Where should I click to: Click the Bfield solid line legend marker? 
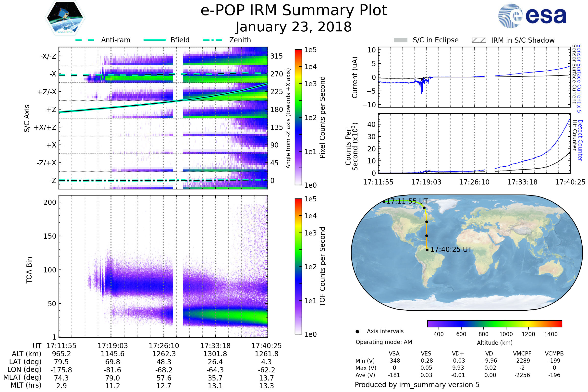(155, 40)
